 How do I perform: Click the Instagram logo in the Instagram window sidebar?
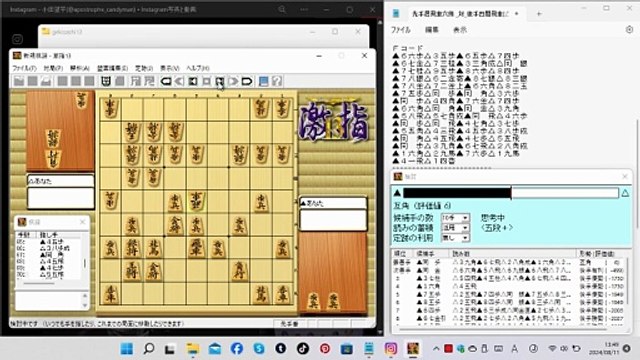17,39
